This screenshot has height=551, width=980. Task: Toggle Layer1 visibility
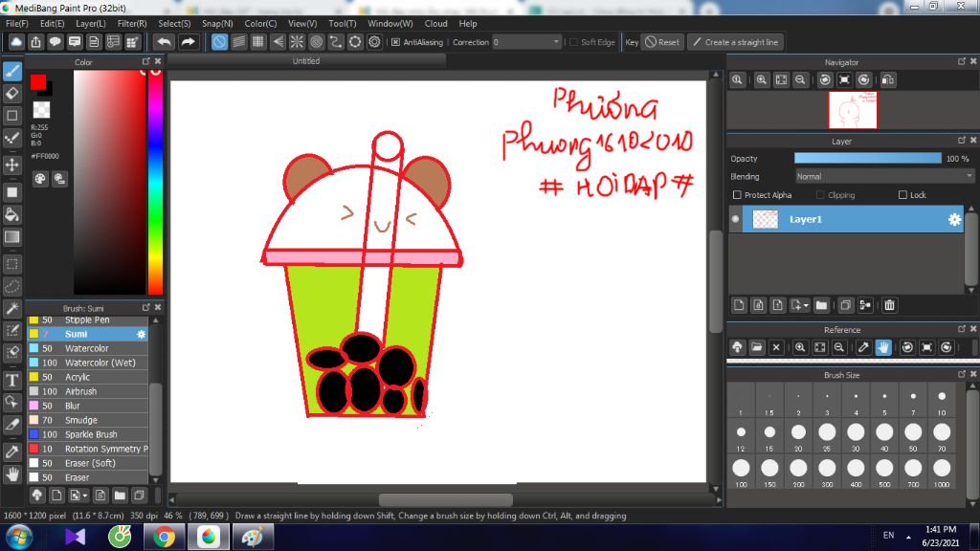click(736, 219)
